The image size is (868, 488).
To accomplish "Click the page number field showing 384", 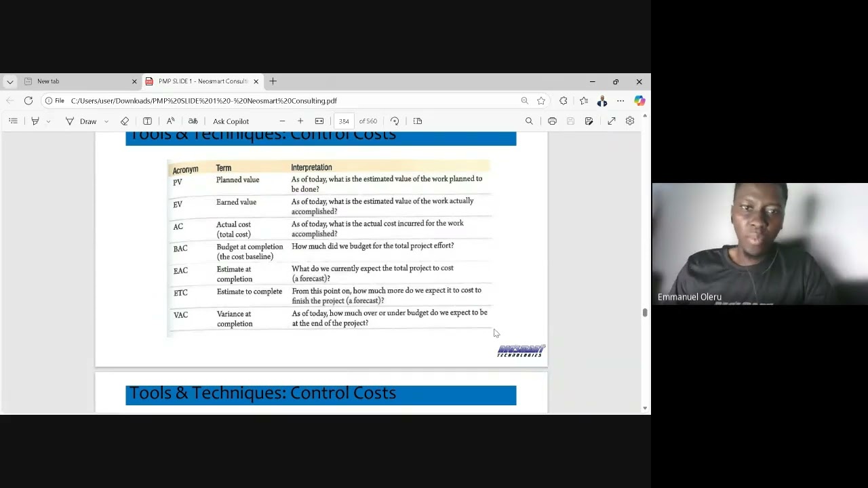I will pyautogui.click(x=344, y=121).
